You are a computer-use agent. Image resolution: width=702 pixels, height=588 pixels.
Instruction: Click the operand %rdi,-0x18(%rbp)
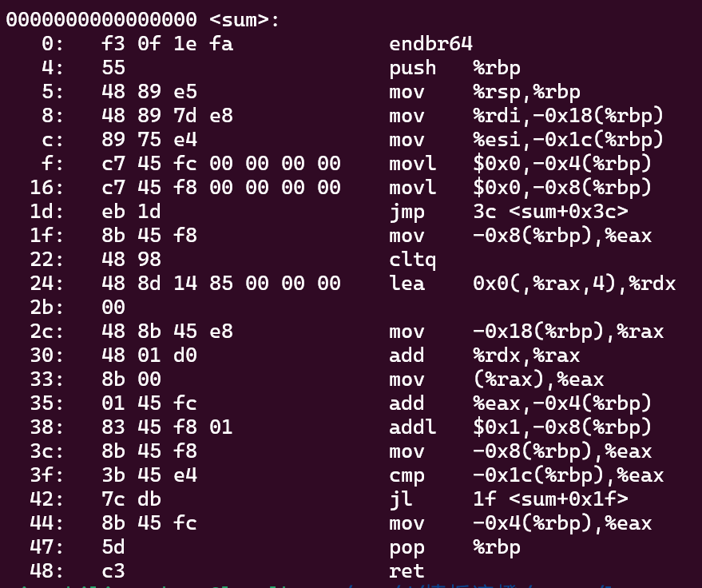[568, 116]
